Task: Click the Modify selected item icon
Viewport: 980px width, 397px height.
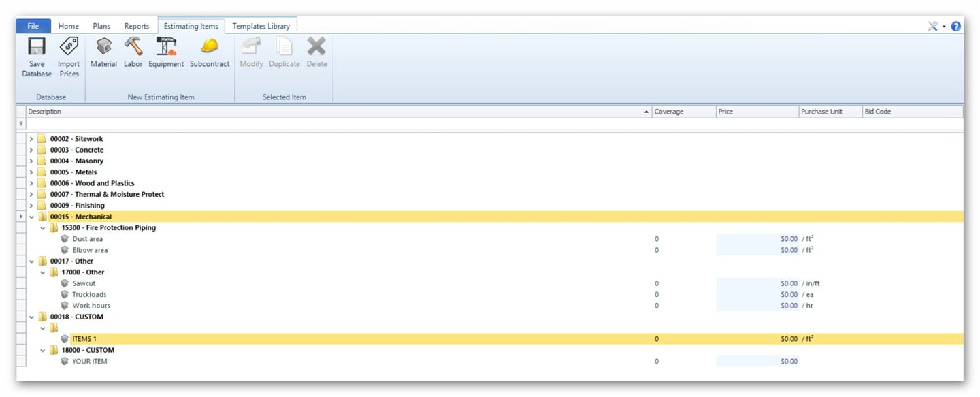Action: pos(251,46)
